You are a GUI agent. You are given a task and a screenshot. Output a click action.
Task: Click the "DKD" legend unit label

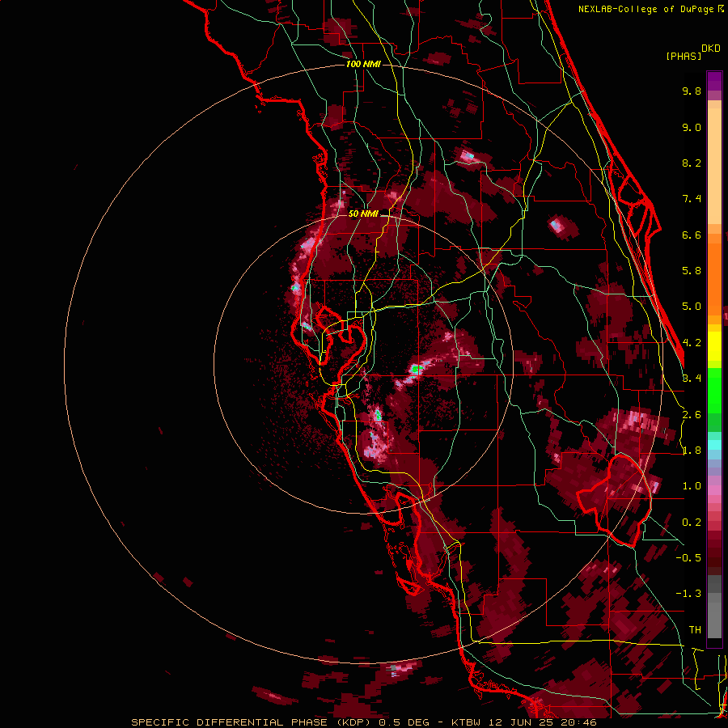click(711, 49)
